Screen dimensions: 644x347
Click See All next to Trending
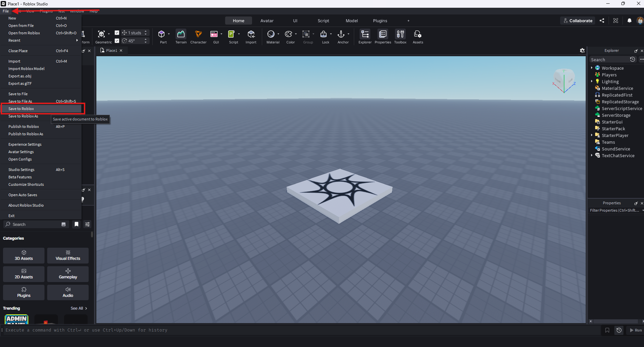pos(79,308)
